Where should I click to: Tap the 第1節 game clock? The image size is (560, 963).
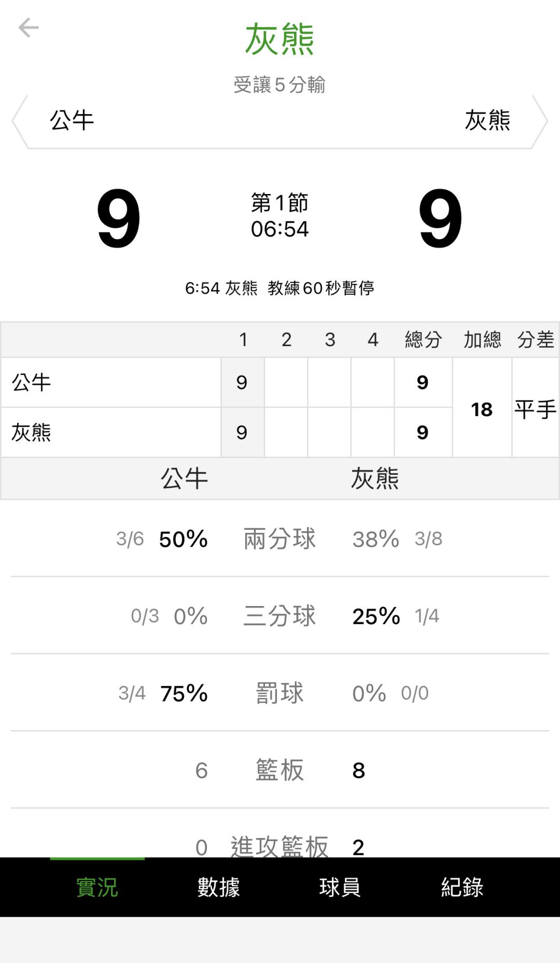[x=279, y=216]
